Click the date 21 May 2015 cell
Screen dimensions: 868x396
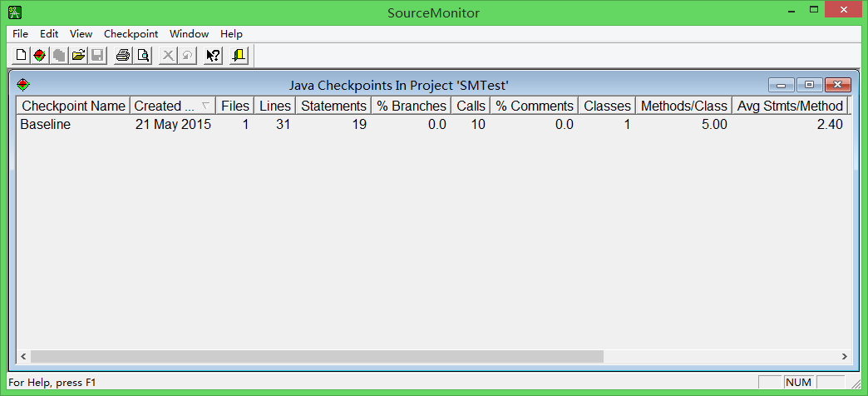click(173, 125)
